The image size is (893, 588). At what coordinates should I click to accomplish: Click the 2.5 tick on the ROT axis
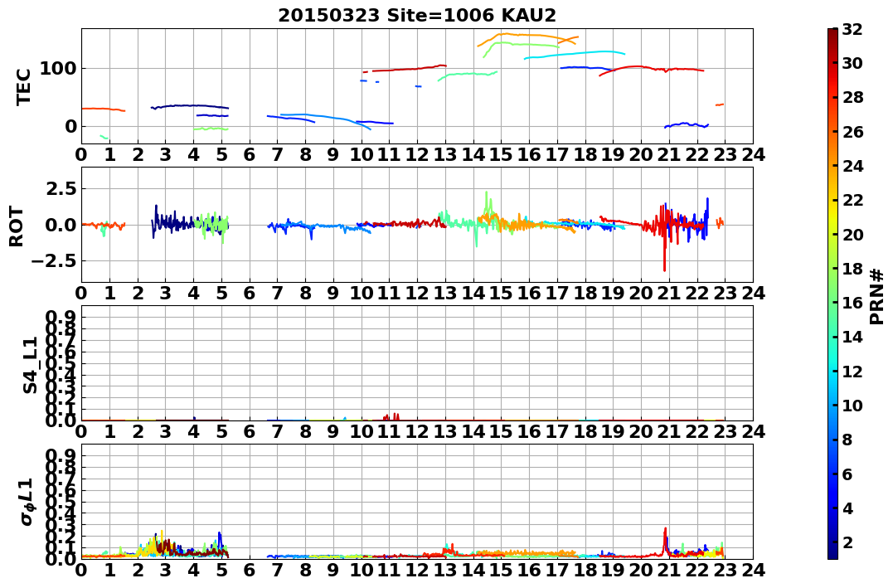click(x=61, y=188)
